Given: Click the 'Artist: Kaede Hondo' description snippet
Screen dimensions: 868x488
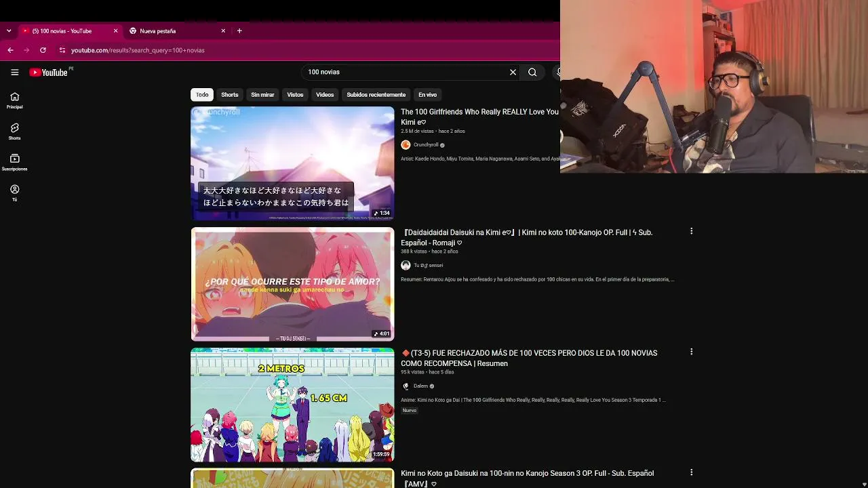Looking at the screenshot, I should coord(480,159).
